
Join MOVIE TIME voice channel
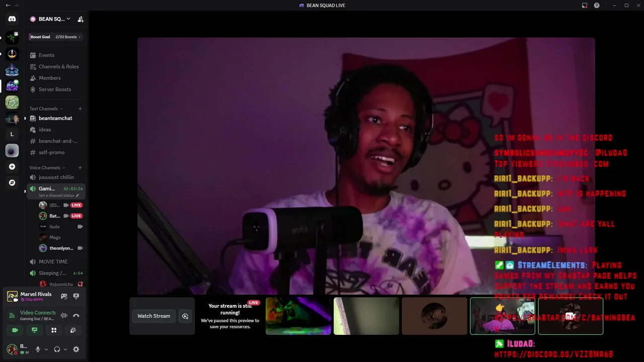56,261
